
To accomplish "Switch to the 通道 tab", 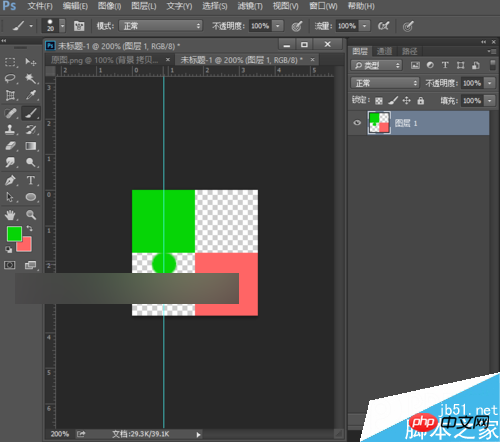I will (384, 51).
